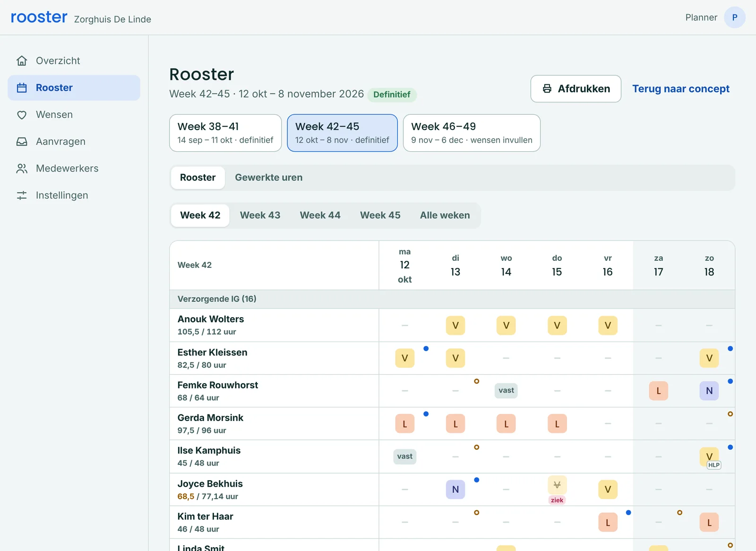Screen dimensions: 756x551
Task: Select the Rooster view tab
Action: tap(198, 178)
